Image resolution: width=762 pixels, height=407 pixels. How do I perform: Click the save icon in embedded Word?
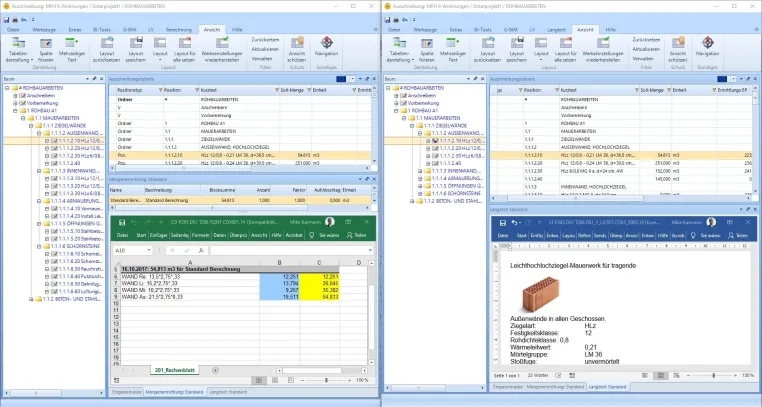tap(502, 222)
